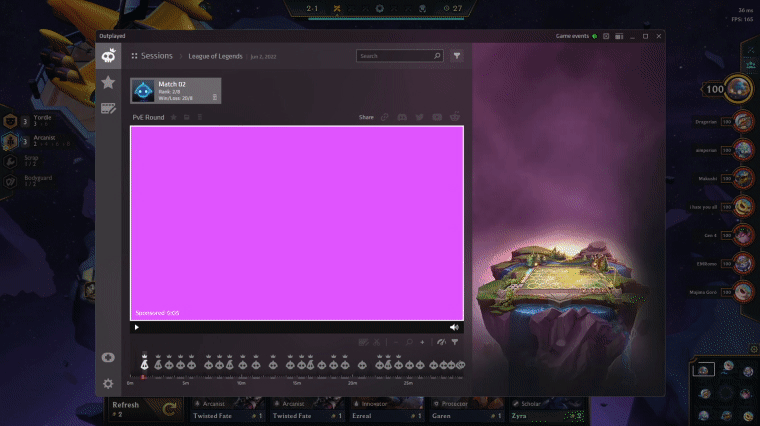Share clip via icon after Twitter

tap(437, 117)
